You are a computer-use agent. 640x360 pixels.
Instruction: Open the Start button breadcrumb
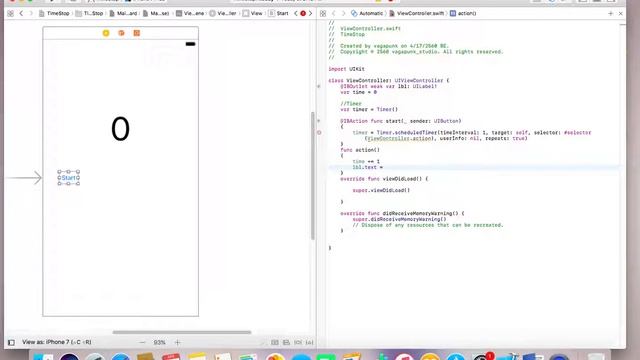278,13
